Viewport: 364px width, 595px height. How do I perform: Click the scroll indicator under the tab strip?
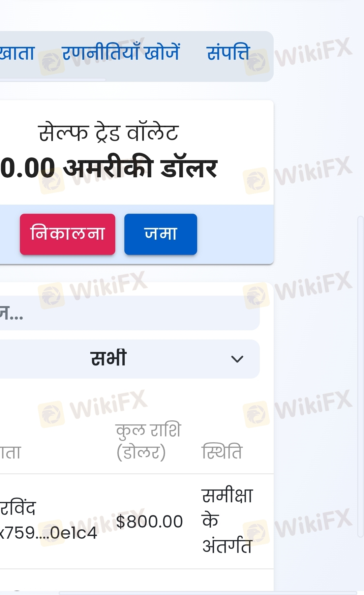point(53,80)
